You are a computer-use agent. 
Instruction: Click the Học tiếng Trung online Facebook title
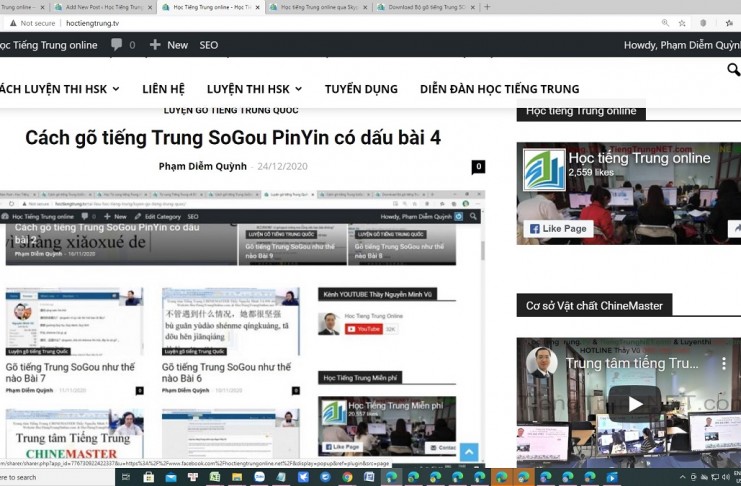[x=639, y=158]
